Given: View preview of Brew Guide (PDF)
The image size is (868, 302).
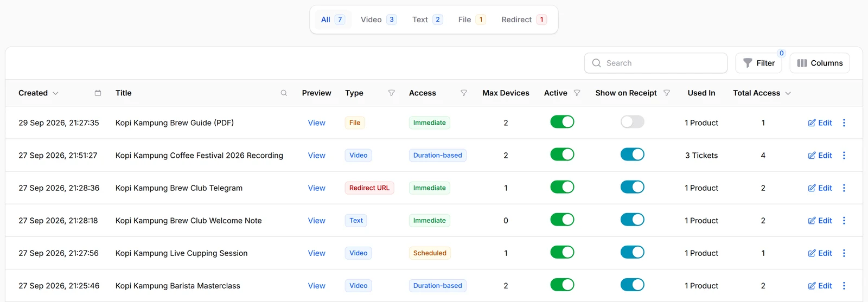Looking at the screenshot, I should (x=317, y=123).
